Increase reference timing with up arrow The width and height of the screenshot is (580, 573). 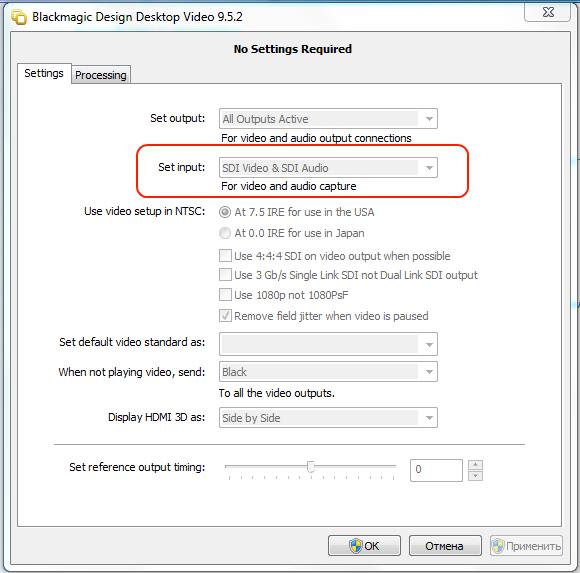[x=475, y=465]
